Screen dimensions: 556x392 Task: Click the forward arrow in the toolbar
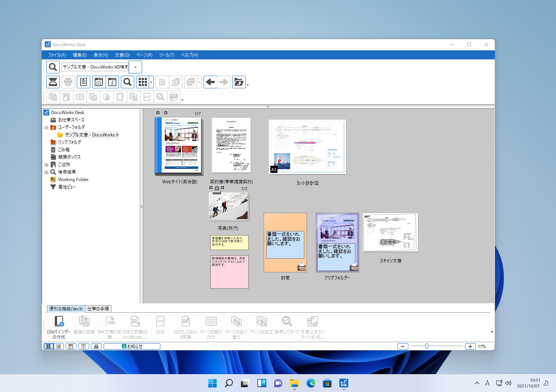tap(224, 82)
